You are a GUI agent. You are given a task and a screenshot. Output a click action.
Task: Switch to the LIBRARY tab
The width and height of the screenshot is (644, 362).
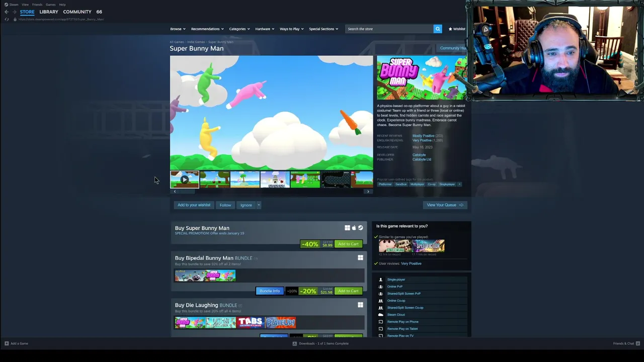click(x=49, y=12)
